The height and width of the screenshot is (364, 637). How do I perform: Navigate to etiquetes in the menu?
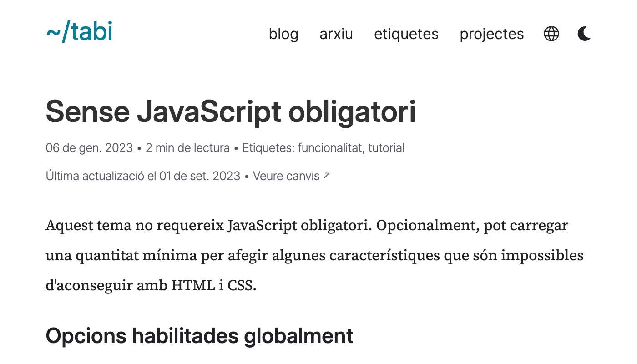[x=406, y=34]
